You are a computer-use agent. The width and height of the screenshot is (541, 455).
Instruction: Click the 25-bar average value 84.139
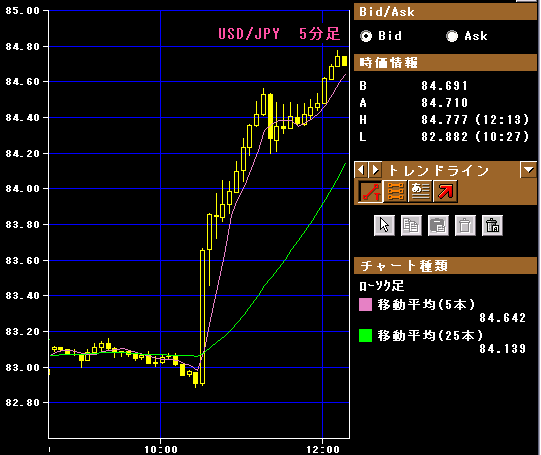(502, 349)
